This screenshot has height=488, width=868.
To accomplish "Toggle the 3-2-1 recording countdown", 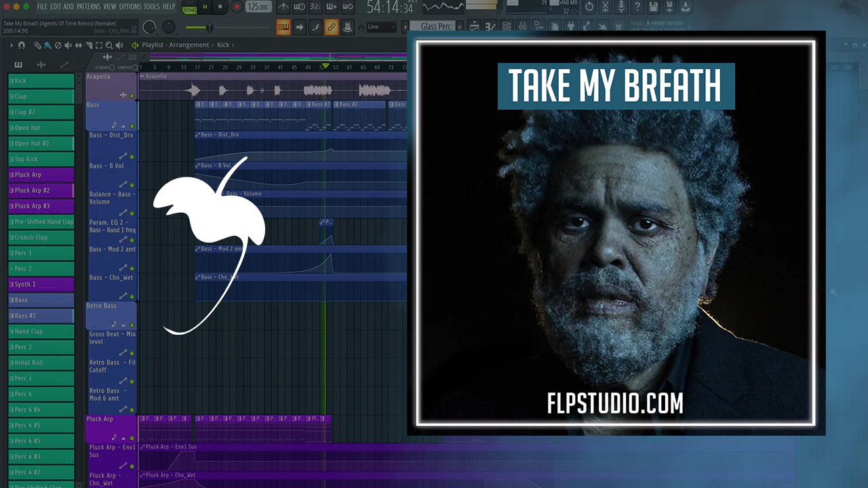I will click(x=315, y=7).
